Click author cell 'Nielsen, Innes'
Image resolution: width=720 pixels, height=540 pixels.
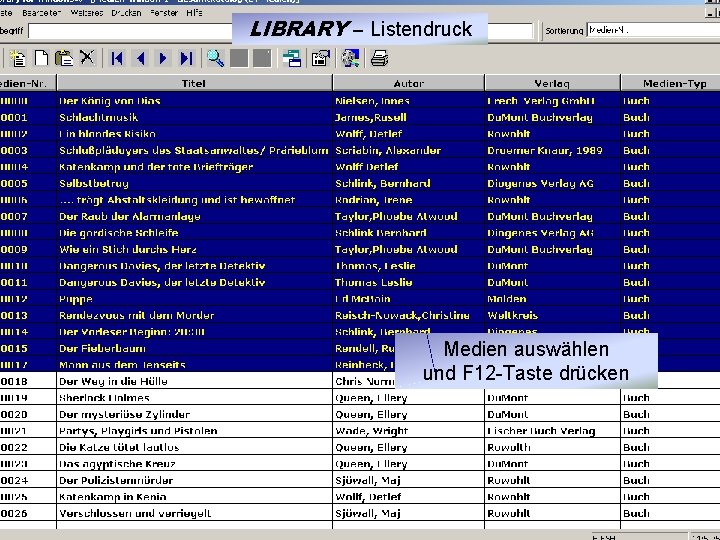point(372,101)
